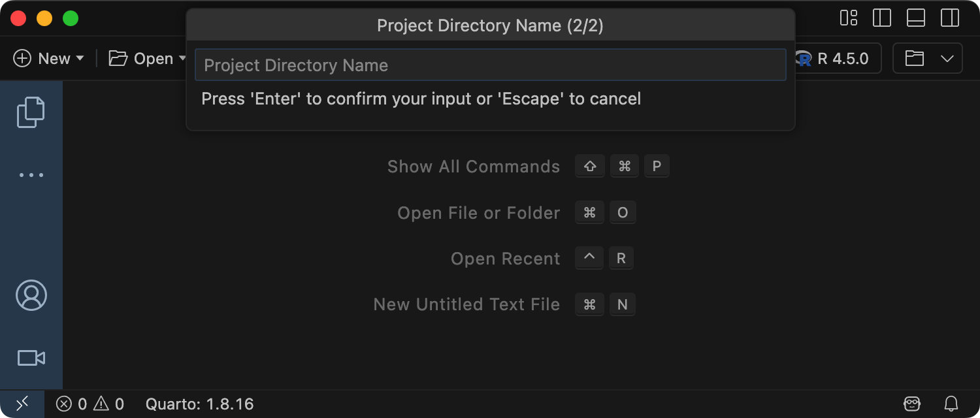Open the notifications bell

pyautogui.click(x=951, y=404)
